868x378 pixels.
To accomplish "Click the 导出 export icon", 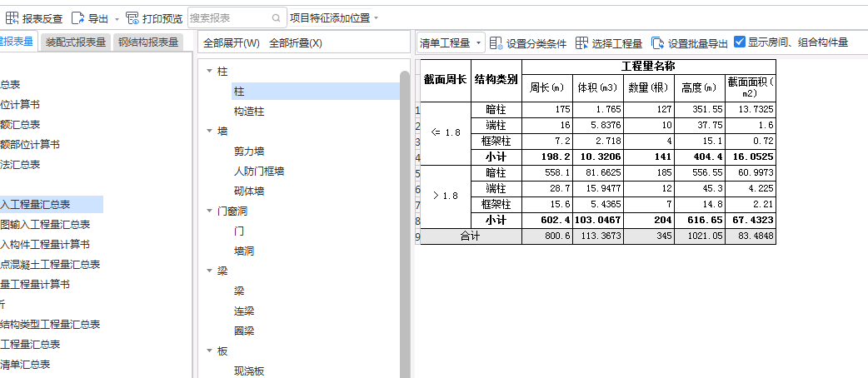I will coord(78,18).
